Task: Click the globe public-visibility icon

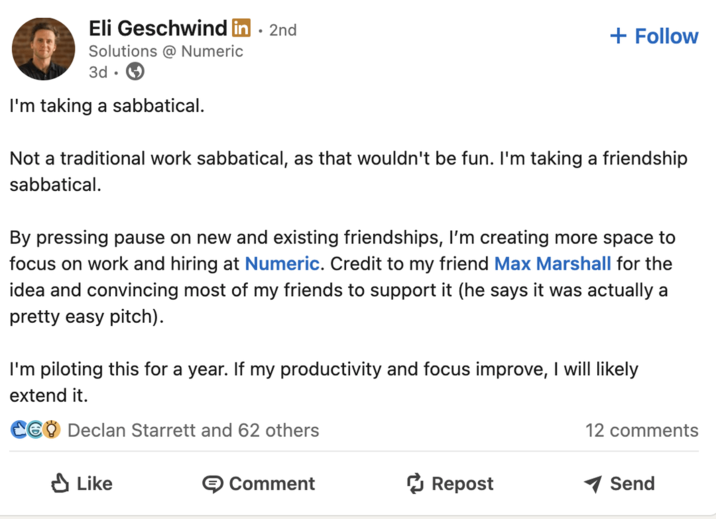Action: click(x=135, y=72)
